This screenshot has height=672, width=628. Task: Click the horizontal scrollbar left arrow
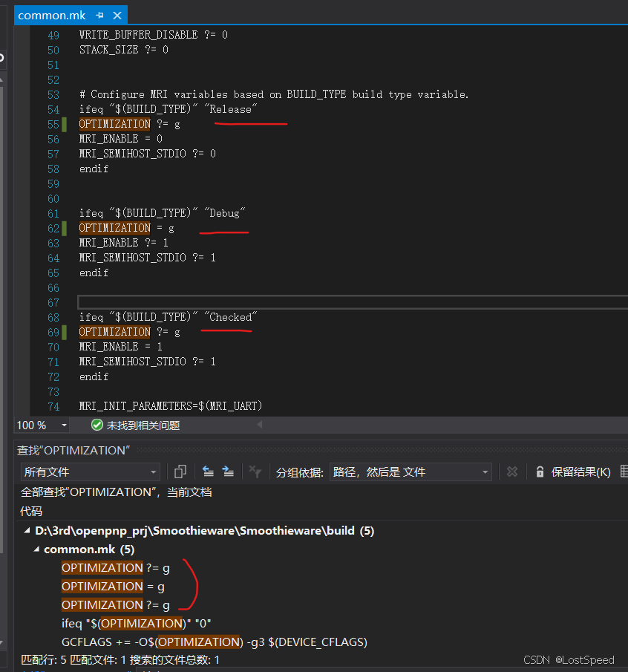pyautogui.click(x=260, y=425)
